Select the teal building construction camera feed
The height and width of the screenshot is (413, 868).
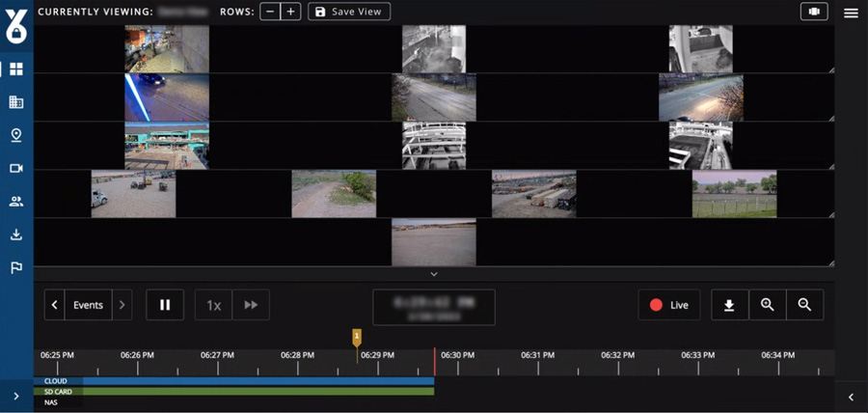pyautogui.click(x=167, y=146)
